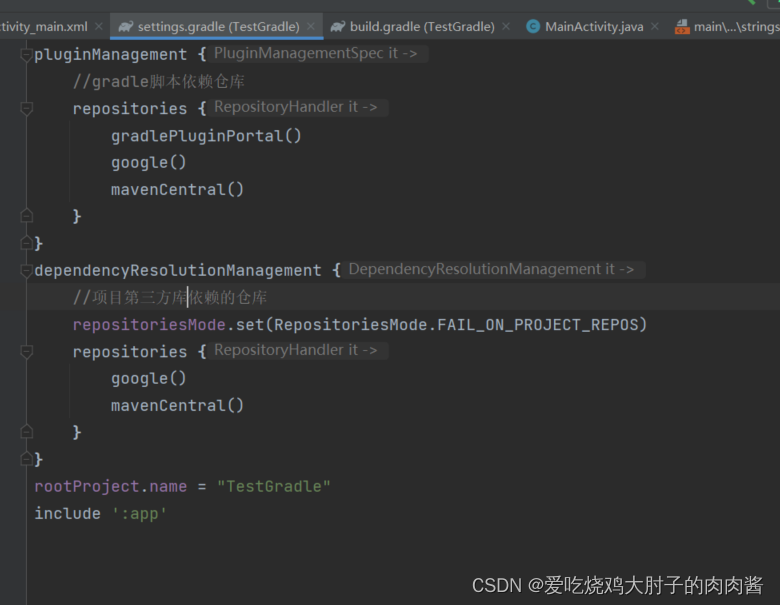This screenshot has height=605, width=780.
Task: Close the settings.gradle tab
Action: 311,26
